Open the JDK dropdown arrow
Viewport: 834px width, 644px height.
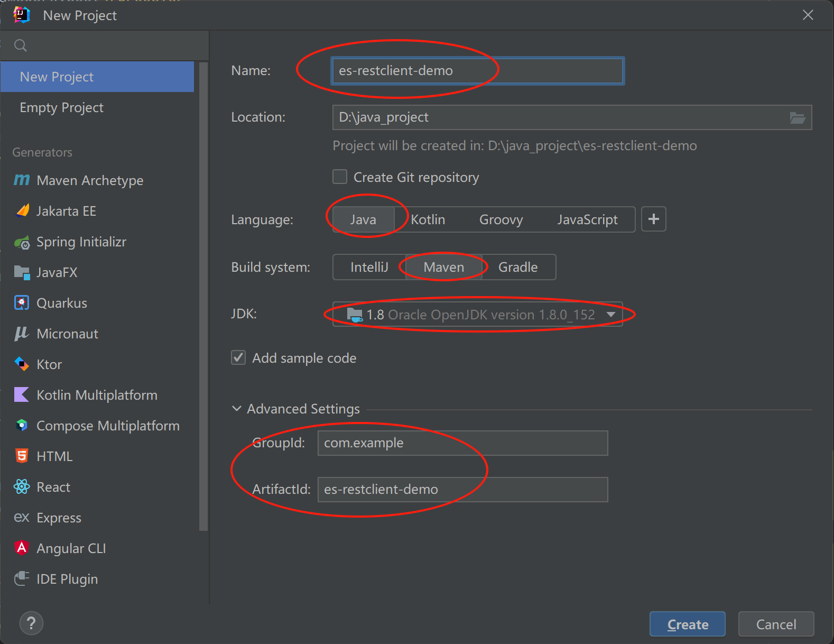pos(611,315)
